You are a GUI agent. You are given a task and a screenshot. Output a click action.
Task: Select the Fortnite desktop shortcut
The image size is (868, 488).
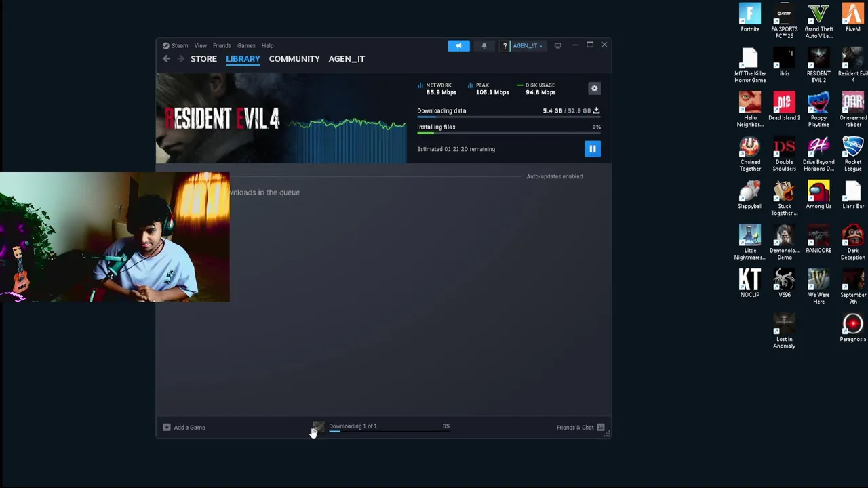[750, 18]
